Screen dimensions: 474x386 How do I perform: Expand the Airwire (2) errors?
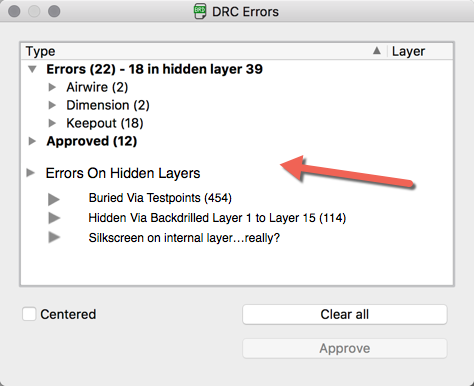pyautogui.click(x=52, y=87)
